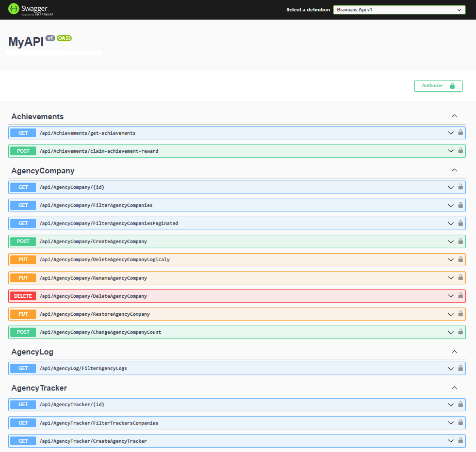476x452 pixels.
Task: Select the AgencyCompany section heading
Action: (x=43, y=170)
